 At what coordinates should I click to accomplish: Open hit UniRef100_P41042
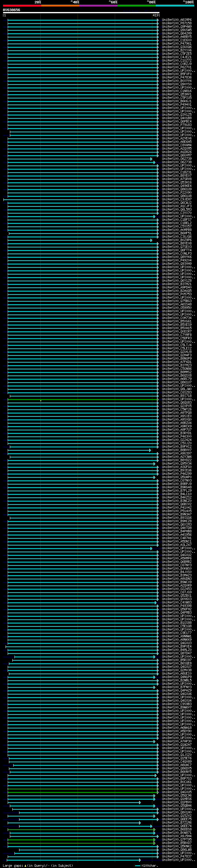(177, 507)
